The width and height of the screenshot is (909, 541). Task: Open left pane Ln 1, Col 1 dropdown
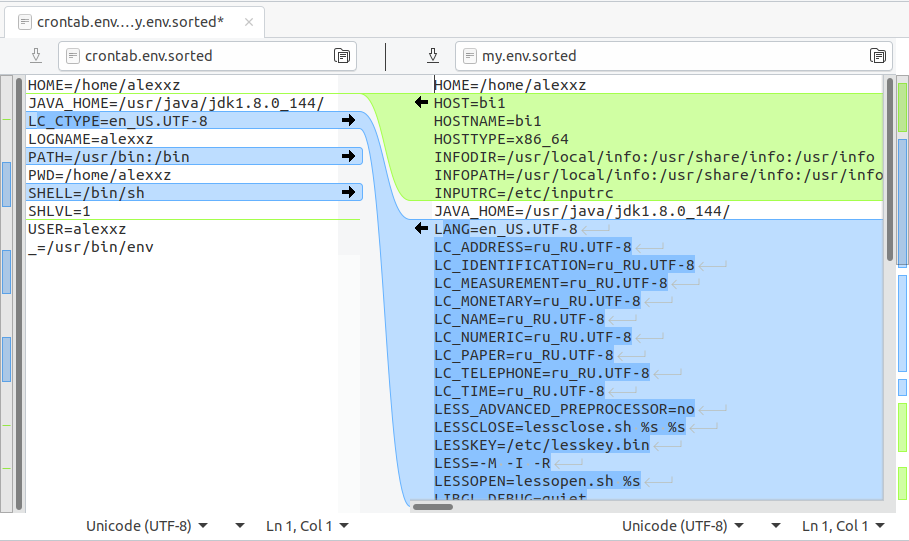(307, 526)
